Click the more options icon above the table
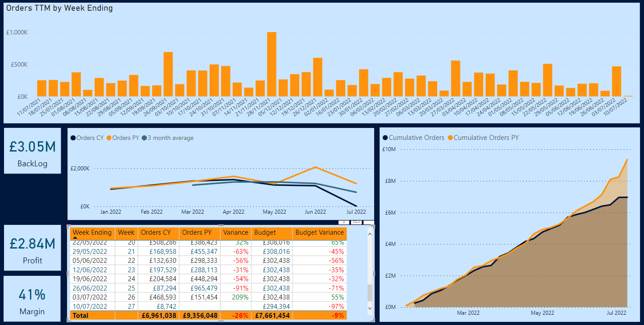Viewport: 644px width, 325px height. pyautogui.click(x=368, y=222)
